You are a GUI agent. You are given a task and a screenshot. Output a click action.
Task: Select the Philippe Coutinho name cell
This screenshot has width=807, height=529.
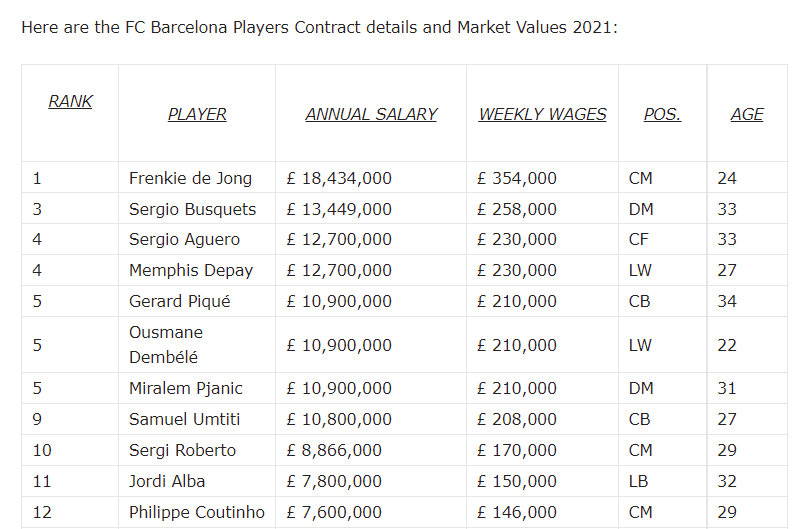(197, 512)
